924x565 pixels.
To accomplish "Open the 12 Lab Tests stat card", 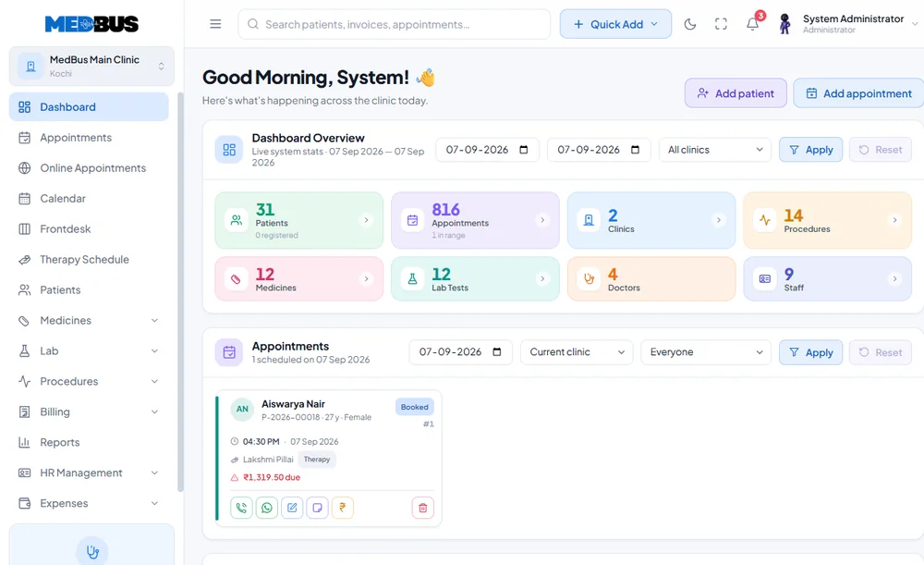I will (475, 279).
